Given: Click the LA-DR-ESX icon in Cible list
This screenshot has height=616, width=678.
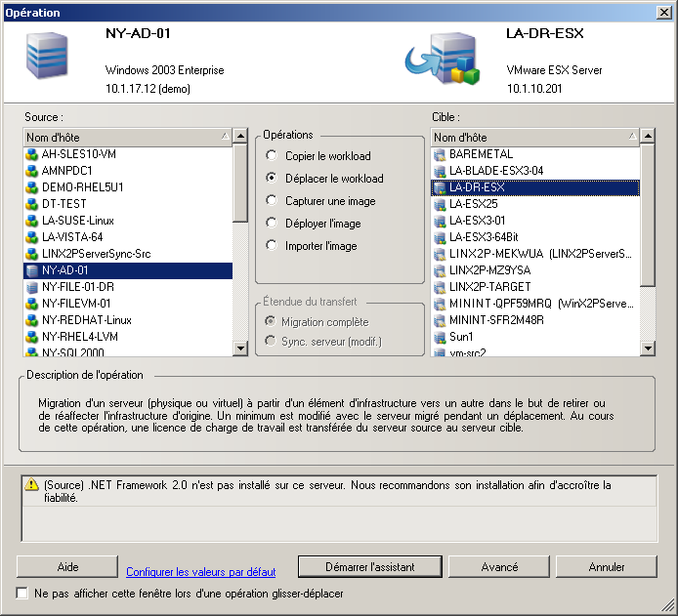Looking at the screenshot, I should tap(440, 187).
